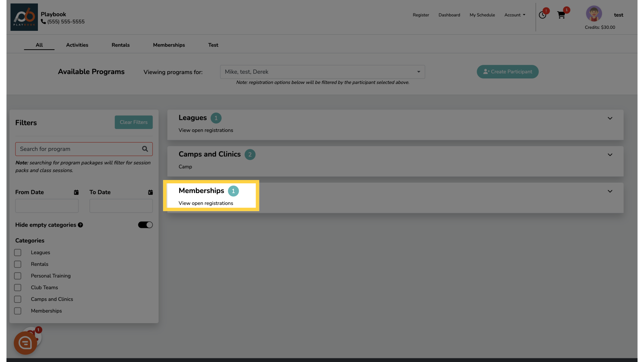Open the participant selector dropdown
The width and height of the screenshot is (644, 362).
322,72
